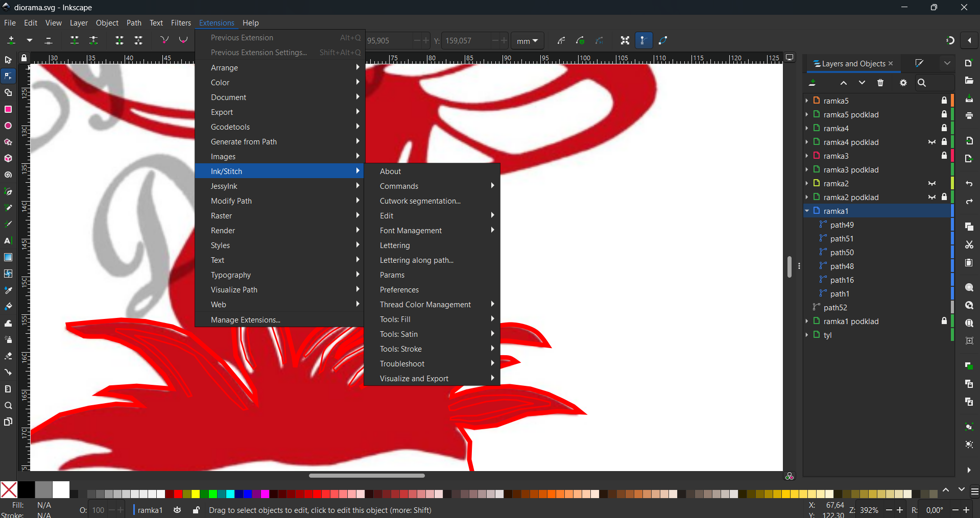Image resolution: width=980 pixels, height=518 pixels.
Task: Click Join selected nodes icon
Action: (75, 40)
